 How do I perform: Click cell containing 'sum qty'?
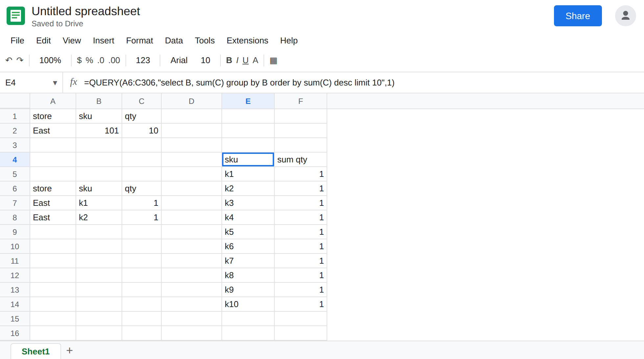(x=301, y=160)
